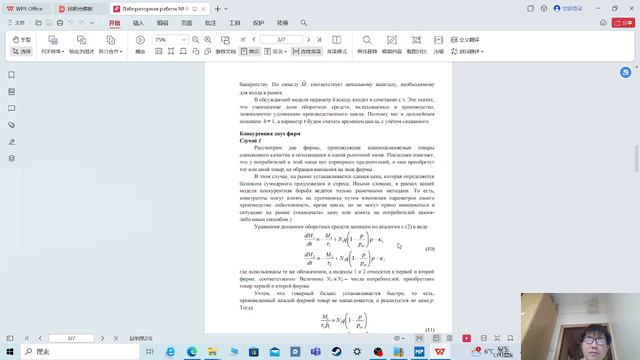Click the red share (分享) button
Image resolution: width=640 pixels, height=360 pixels.
pos(623,23)
